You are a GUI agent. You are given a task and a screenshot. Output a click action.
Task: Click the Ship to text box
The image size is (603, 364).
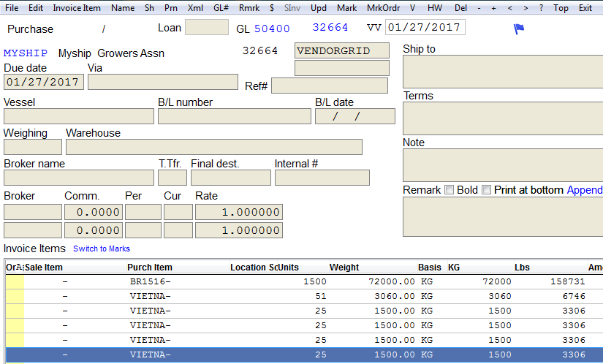coord(503,72)
